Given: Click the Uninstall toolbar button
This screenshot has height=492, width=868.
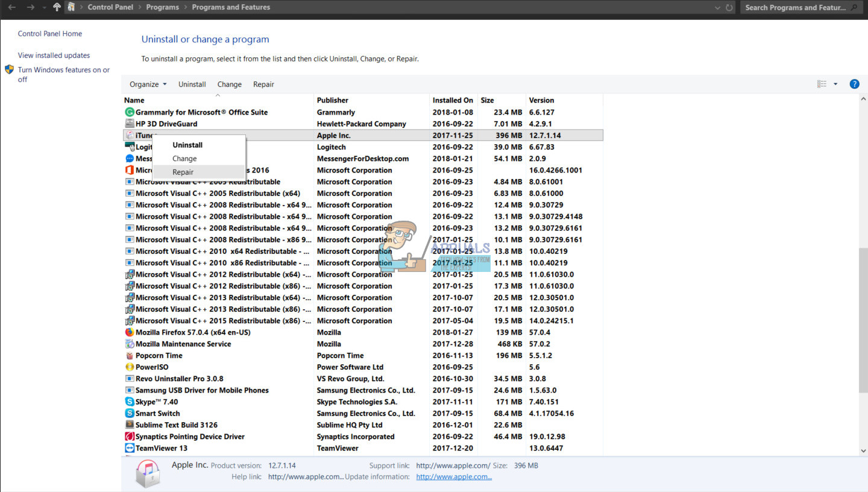Looking at the screenshot, I should coord(192,84).
